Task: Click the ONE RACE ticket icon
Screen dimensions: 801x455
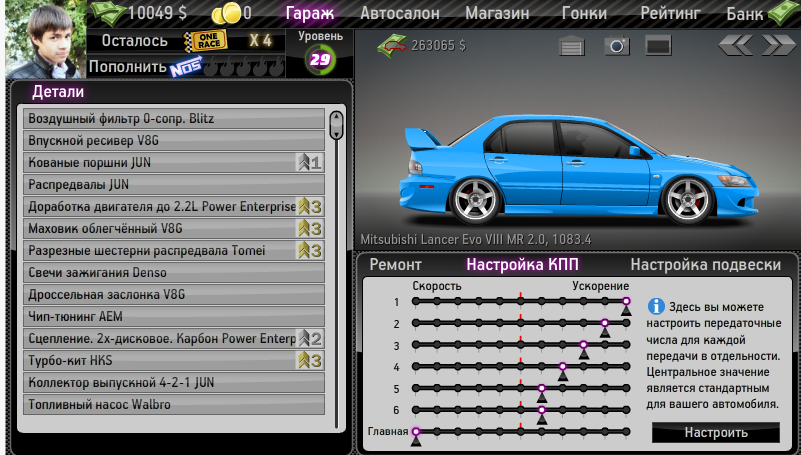Action: pyautogui.click(x=205, y=40)
